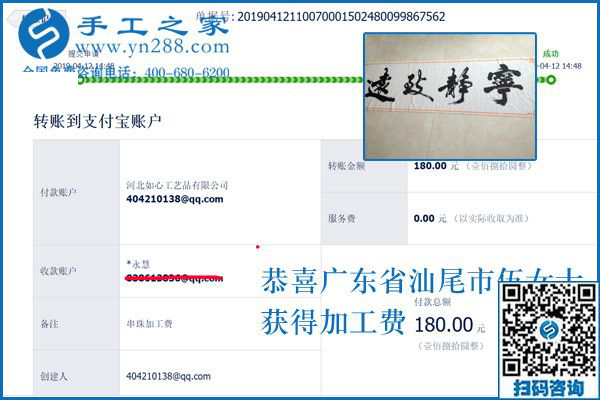Click the 转账金额 label
This screenshot has height=400, width=600.
coord(346,166)
